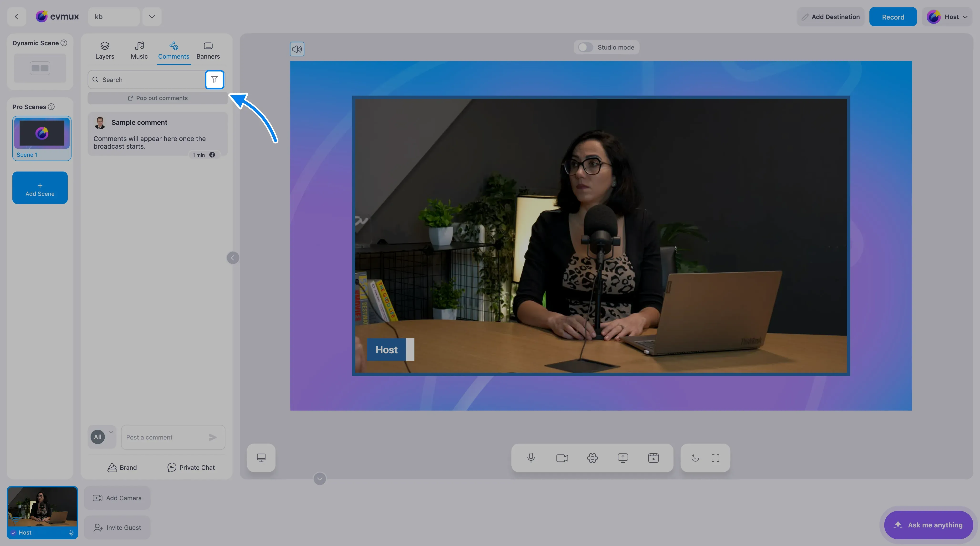980x546 pixels.
Task: Click Pop out comments
Action: tap(158, 98)
